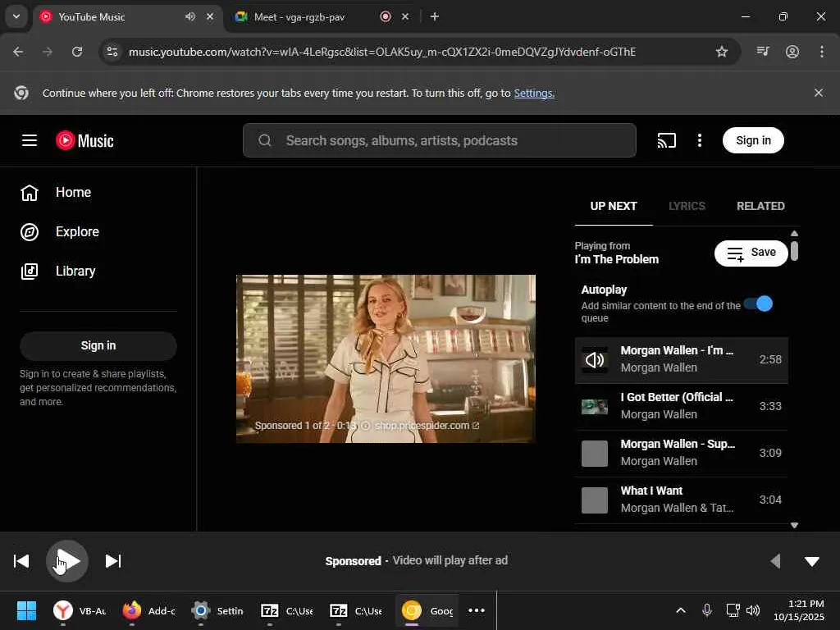Open the Explore section in sidebar
This screenshot has height=630, width=840.
coord(76,232)
